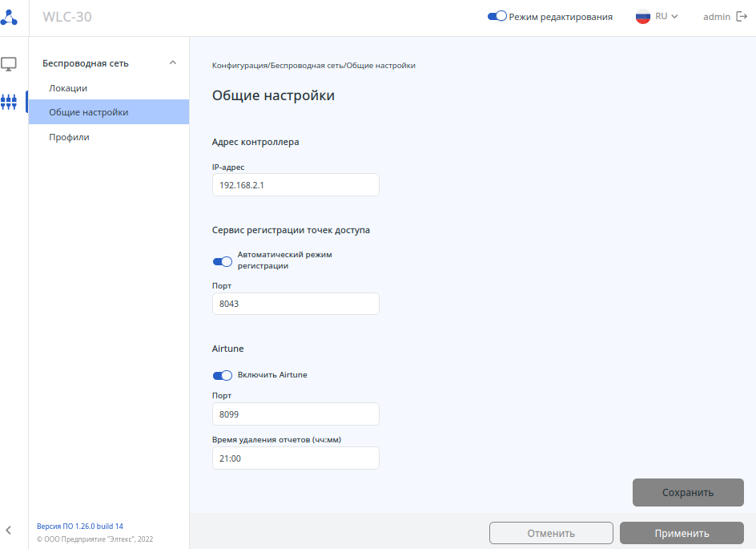Screen dimensions: 756x549
Task: Click the Адрес контроллера section title
Action: point(255,142)
